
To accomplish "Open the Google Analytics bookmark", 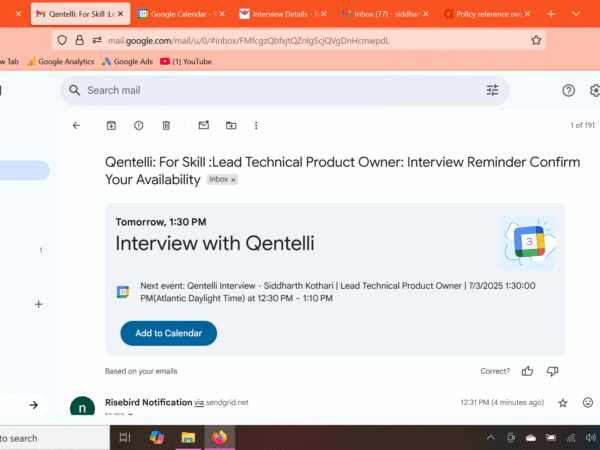I will (x=60, y=62).
